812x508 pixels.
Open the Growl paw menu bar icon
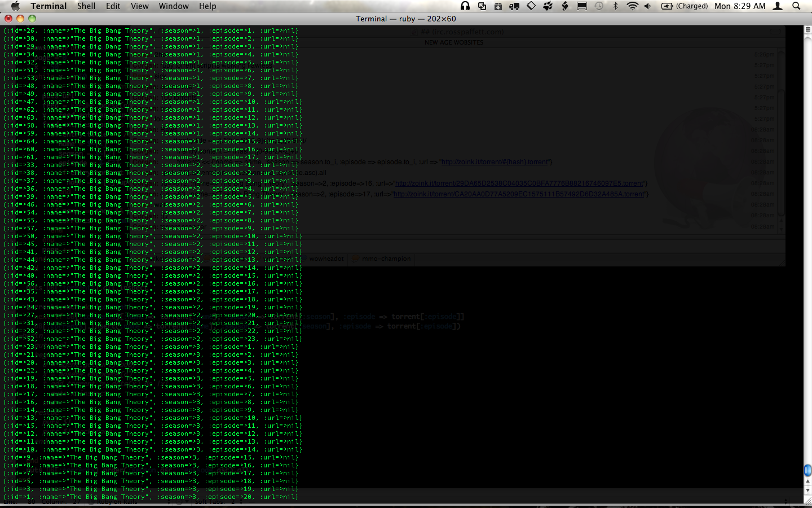click(548, 6)
